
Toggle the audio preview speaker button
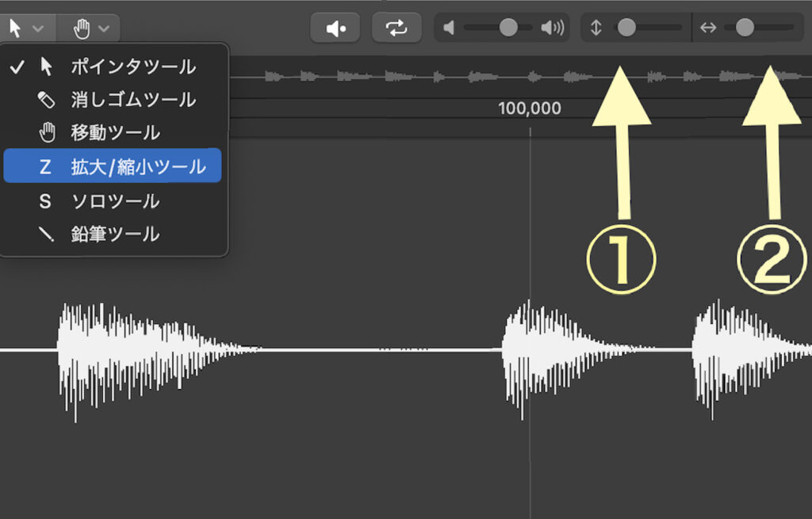pos(336,29)
